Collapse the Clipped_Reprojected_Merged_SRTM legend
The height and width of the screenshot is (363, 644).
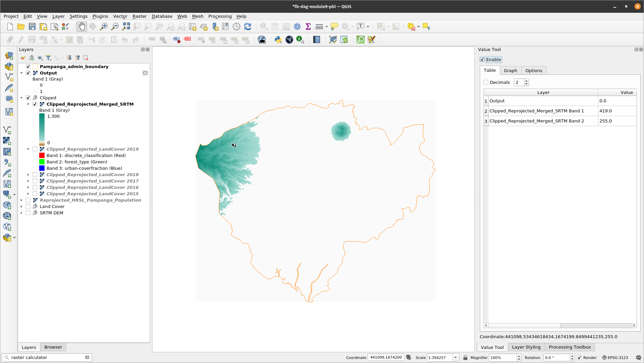(28, 104)
